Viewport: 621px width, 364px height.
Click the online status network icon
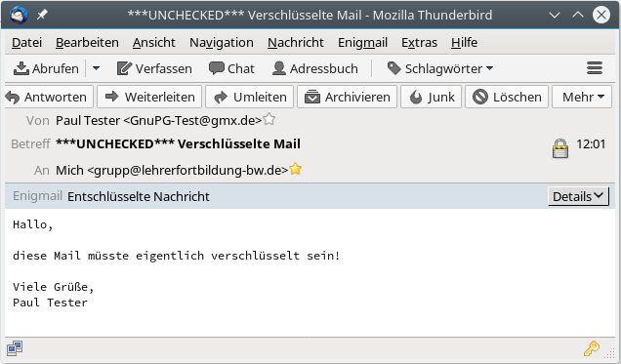pos(15,348)
